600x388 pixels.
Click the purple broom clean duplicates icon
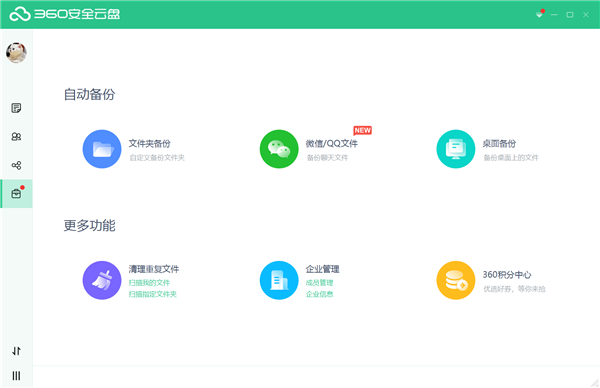click(x=102, y=280)
